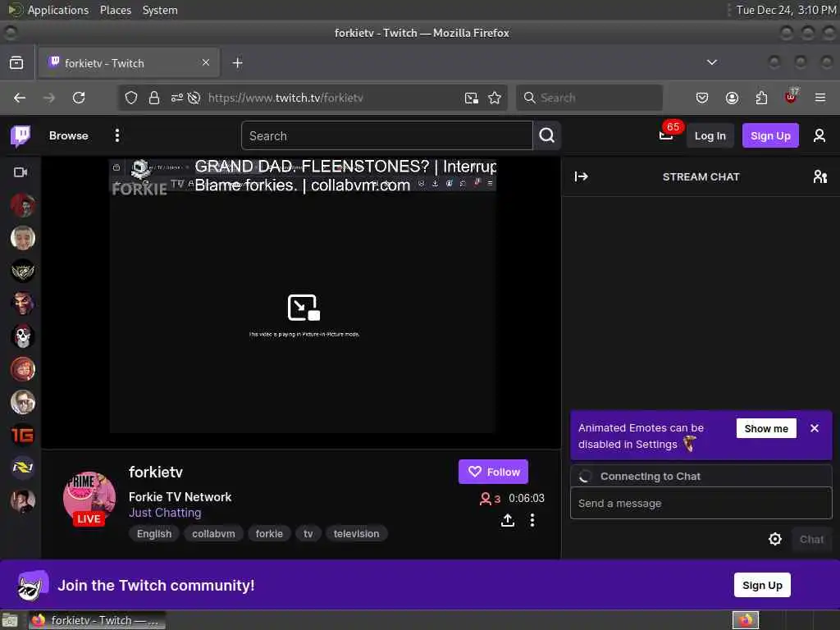Go back with Firefox back arrow

tap(20, 98)
